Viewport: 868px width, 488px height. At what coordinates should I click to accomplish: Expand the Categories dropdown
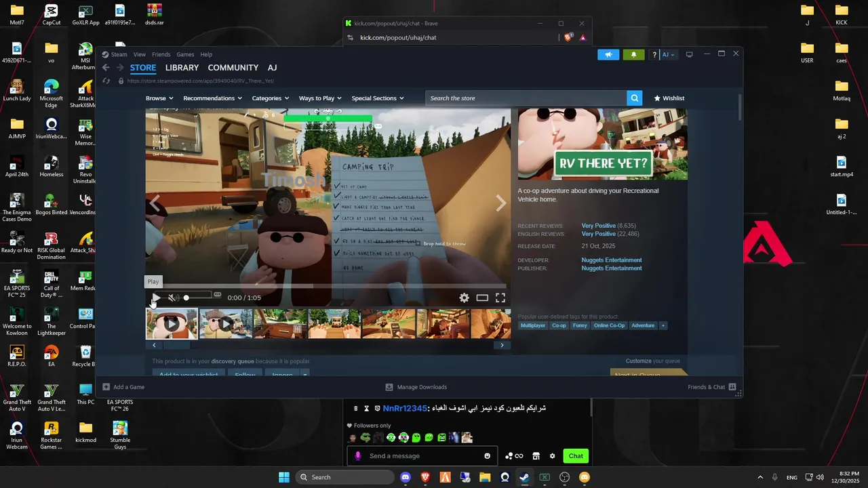271,98
